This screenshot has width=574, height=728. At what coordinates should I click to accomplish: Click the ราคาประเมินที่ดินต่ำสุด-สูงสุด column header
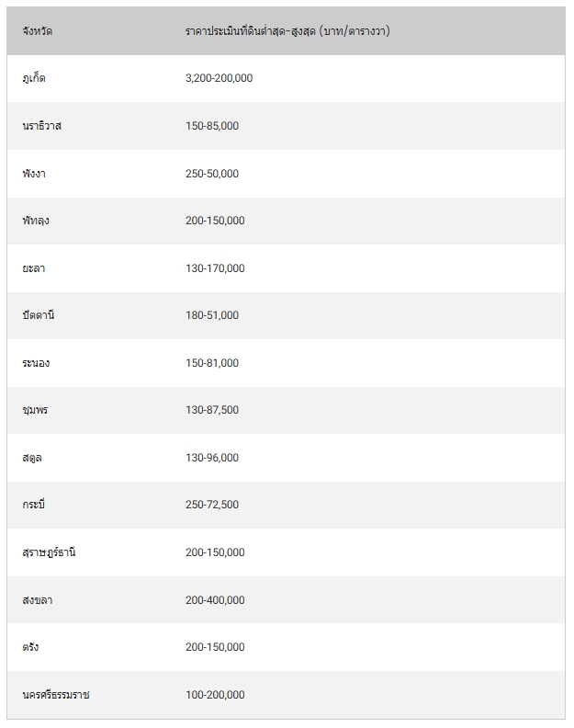[287, 31]
